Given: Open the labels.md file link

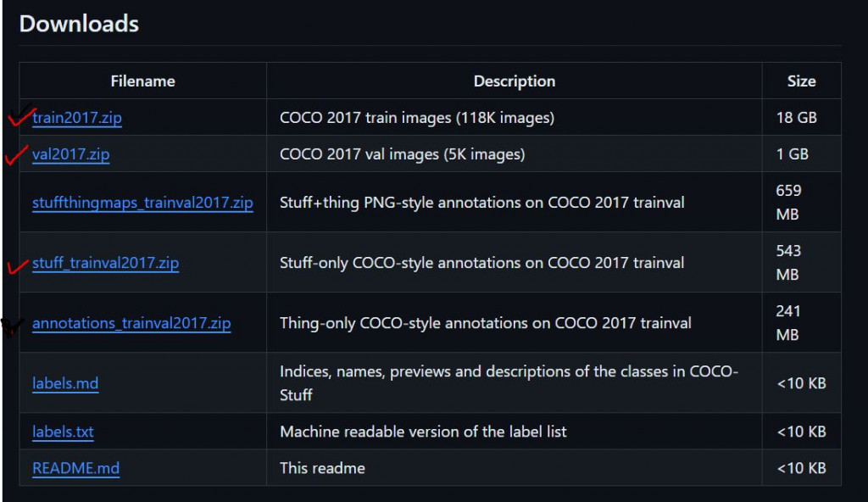Looking at the screenshot, I should tap(65, 383).
